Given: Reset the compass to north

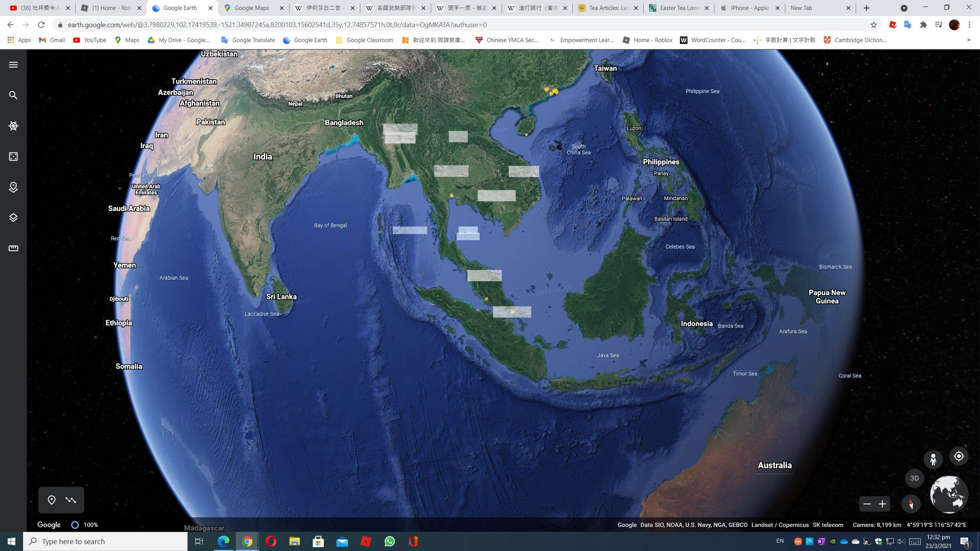Looking at the screenshot, I should 911,504.
